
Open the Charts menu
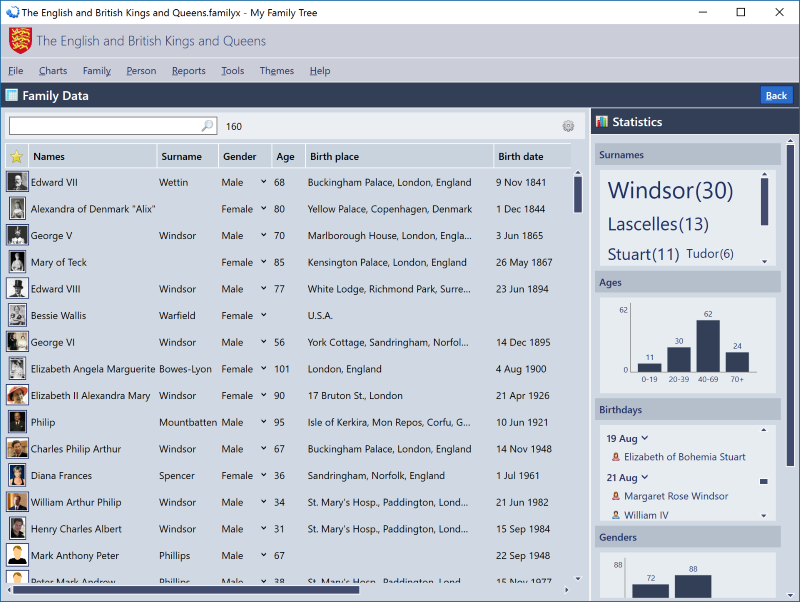pos(53,71)
